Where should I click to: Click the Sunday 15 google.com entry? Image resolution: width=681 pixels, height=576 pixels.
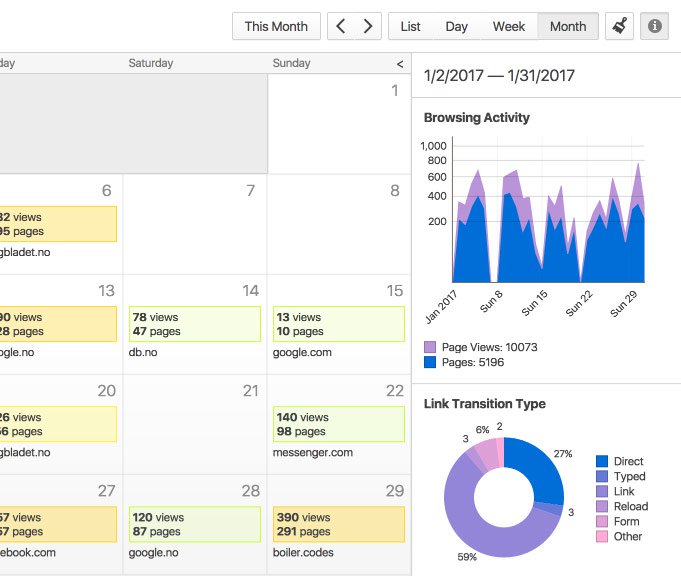click(x=338, y=324)
